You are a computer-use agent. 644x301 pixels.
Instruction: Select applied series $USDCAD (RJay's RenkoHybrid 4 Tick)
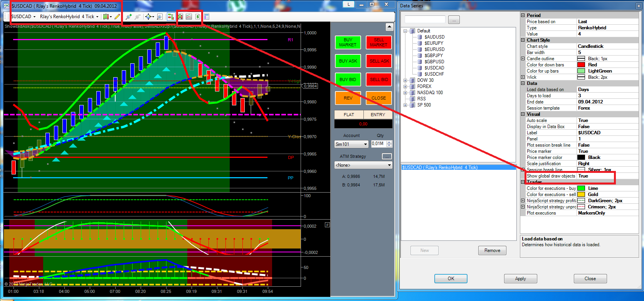coord(459,167)
